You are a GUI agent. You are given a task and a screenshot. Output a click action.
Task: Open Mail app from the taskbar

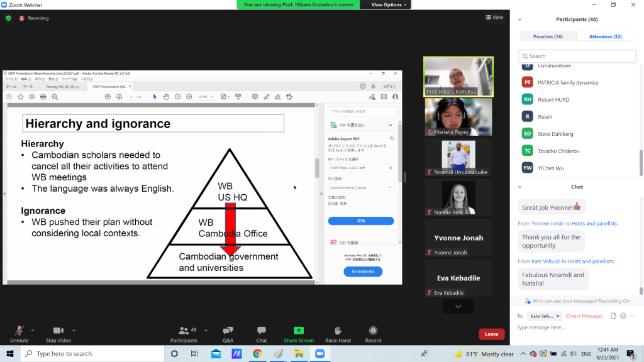[216, 353]
